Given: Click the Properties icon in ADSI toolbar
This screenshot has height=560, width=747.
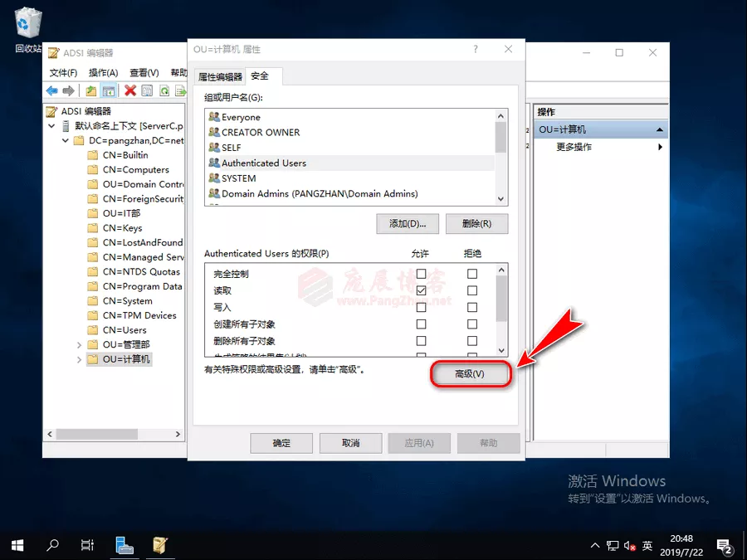Looking at the screenshot, I should coord(147,90).
